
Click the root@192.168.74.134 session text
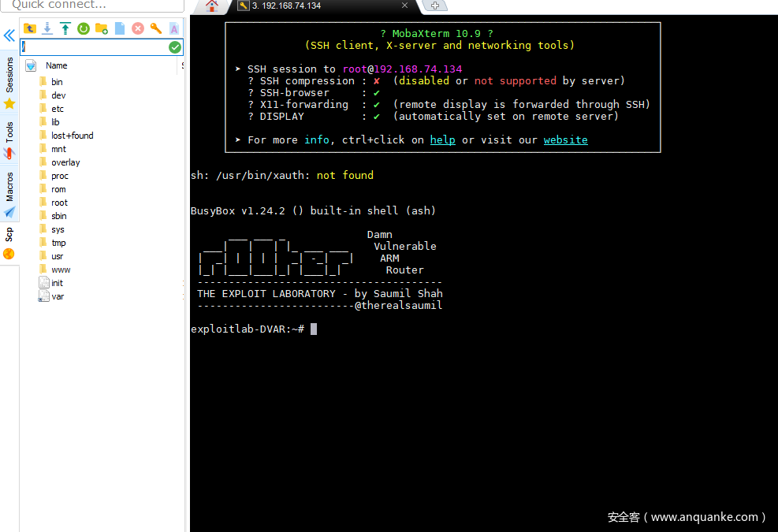(402, 69)
